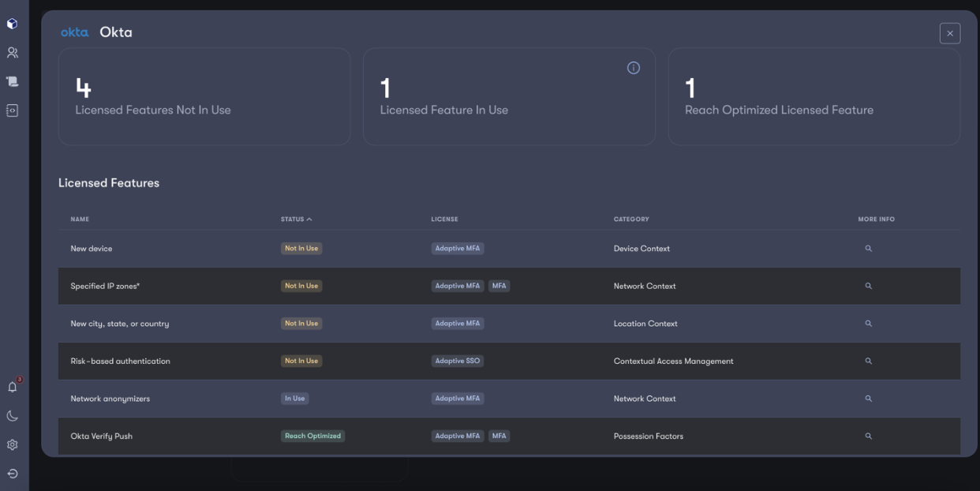Close the Okta dialog

pos(950,33)
